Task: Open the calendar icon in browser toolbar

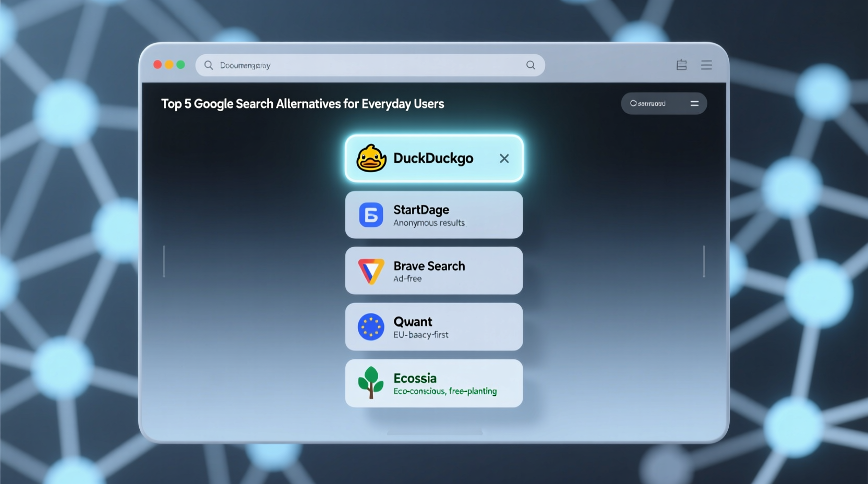Action: pyautogui.click(x=681, y=65)
